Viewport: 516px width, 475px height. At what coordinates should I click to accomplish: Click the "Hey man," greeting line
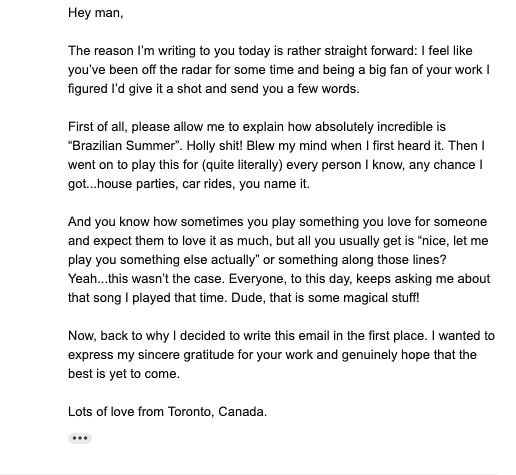(96, 13)
